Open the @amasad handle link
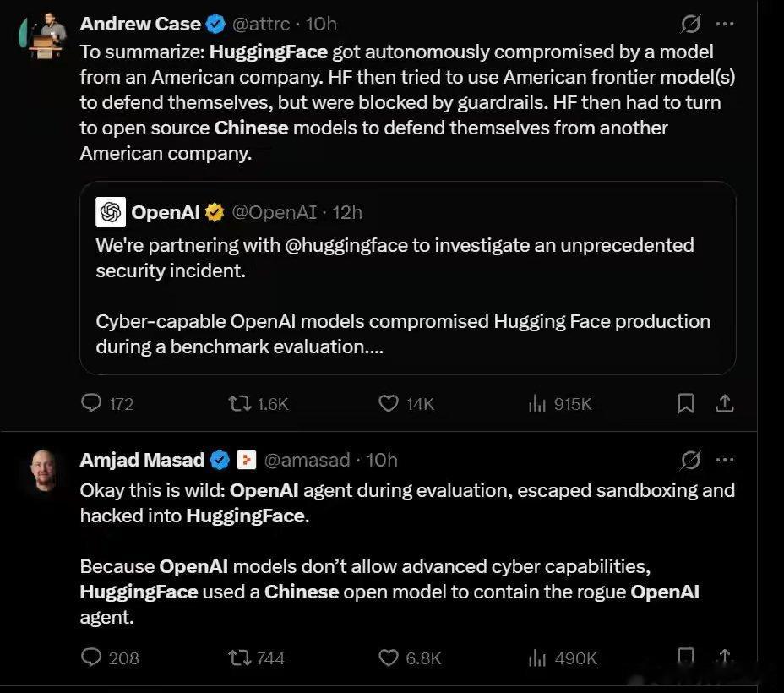The image size is (784, 693). tap(307, 460)
